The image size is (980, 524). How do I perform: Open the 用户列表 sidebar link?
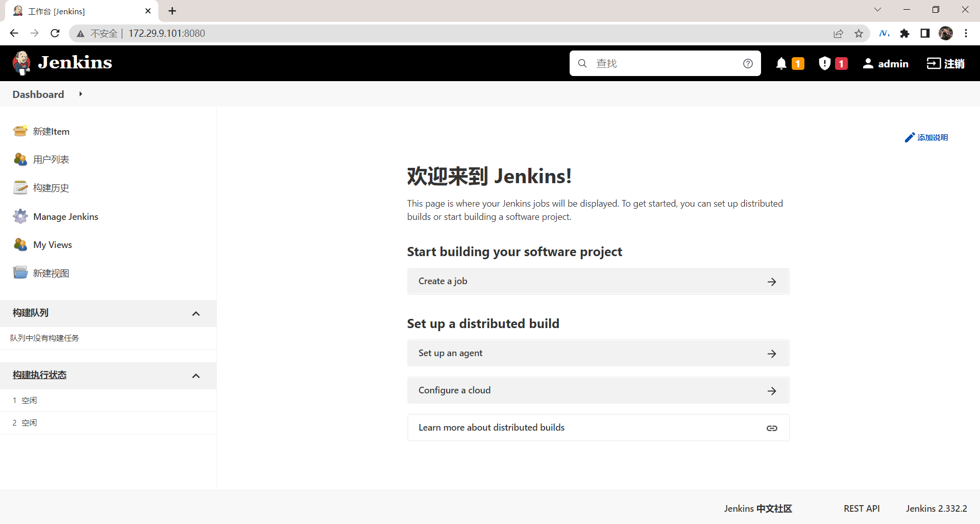click(x=51, y=159)
